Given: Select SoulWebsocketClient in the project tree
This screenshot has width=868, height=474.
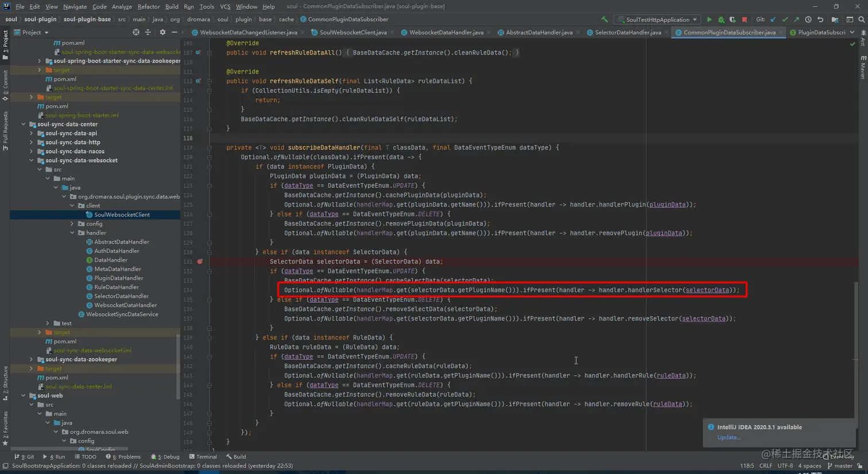Looking at the screenshot, I should click(x=122, y=215).
